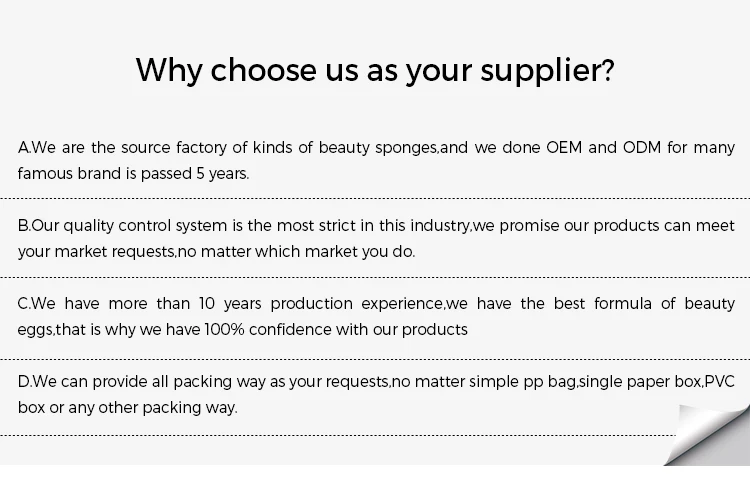Click the dotted divider below paragraph D

(338, 435)
